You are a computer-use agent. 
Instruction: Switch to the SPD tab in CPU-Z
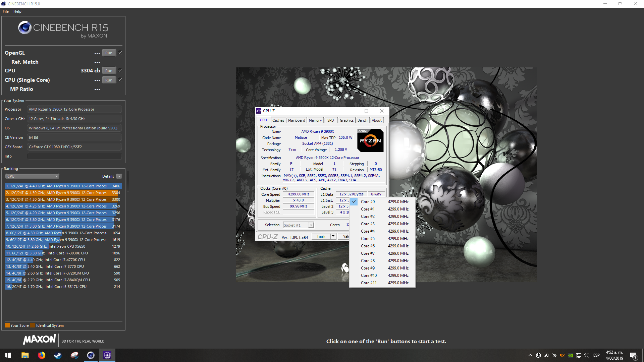click(x=331, y=120)
